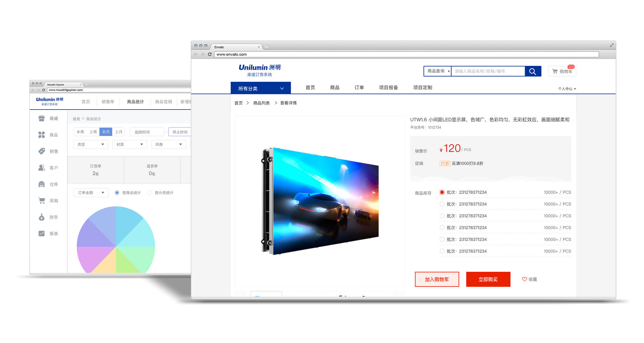
Task: Close the Mucahit Gayiran browser tab
Action: (80, 85)
